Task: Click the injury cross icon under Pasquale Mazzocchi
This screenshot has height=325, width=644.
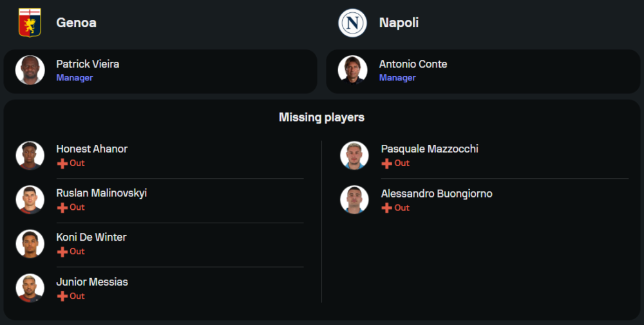Action: coord(387,163)
